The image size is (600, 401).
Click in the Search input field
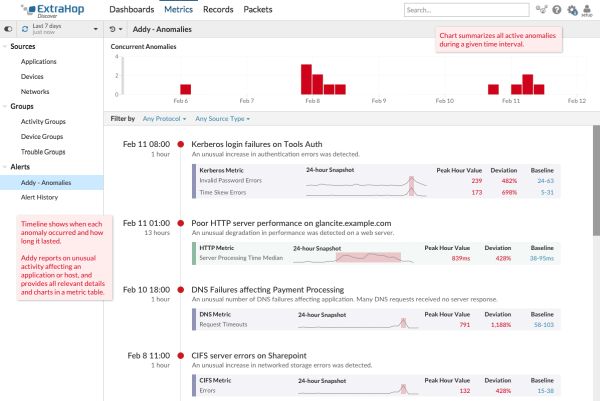click(466, 10)
